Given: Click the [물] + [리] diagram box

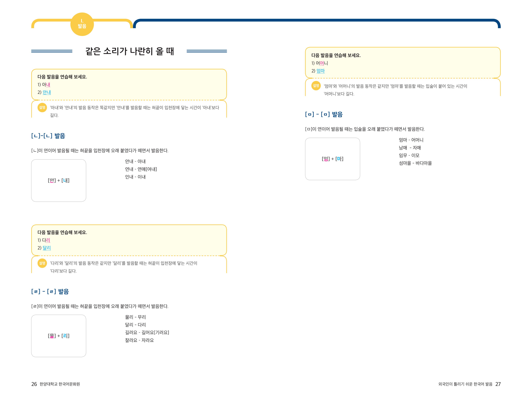Looking at the screenshot, I should (59, 336).
